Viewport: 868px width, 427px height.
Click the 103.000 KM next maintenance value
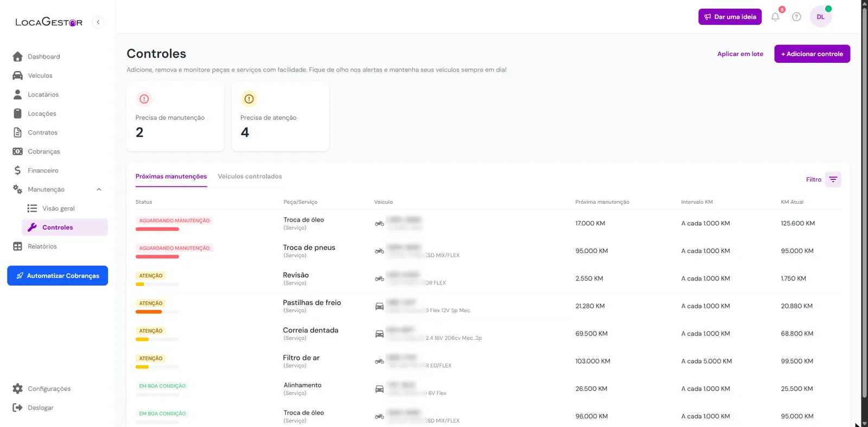(592, 361)
